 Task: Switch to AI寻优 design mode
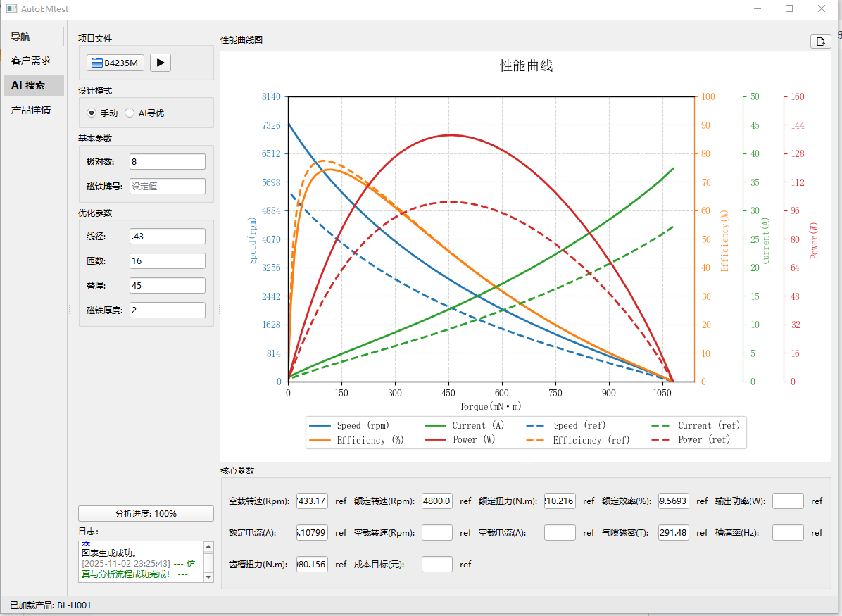[130, 113]
